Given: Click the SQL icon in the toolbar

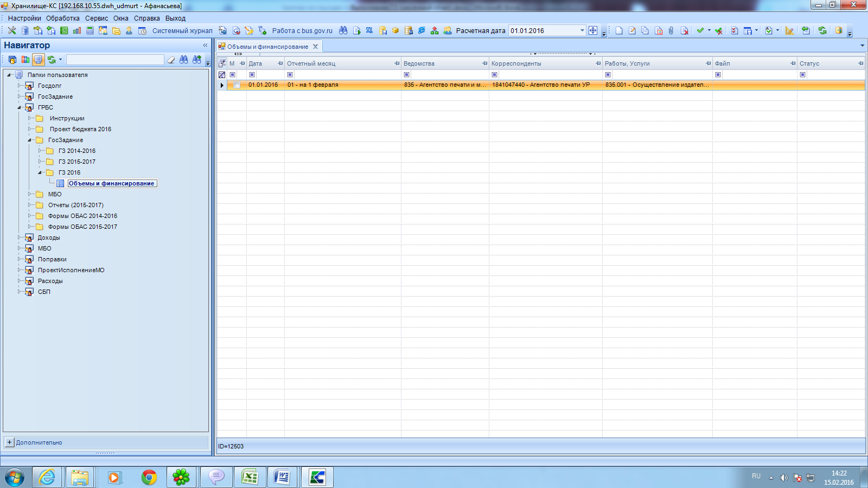Looking at the screenshot, I should [369, 31].
